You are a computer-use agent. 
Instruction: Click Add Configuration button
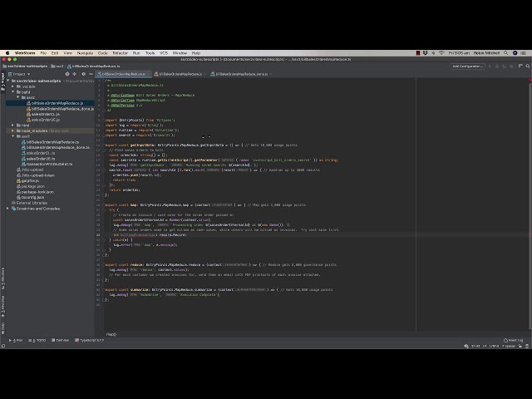point(467,66)
